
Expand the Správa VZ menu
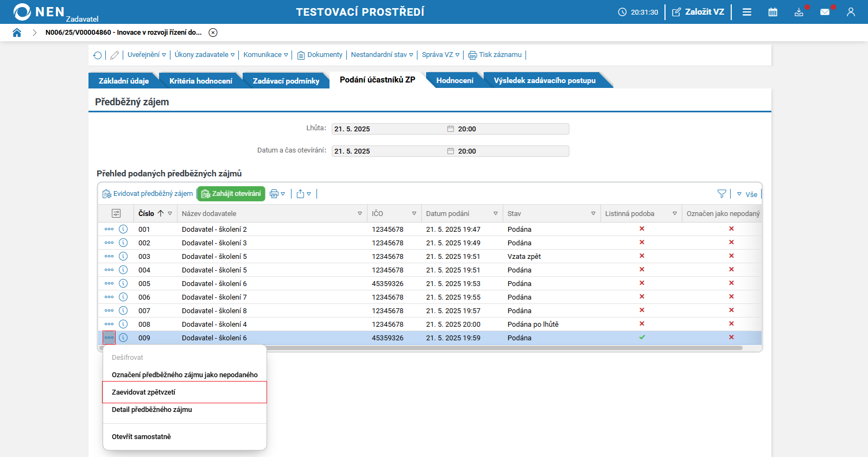pos(440,55)
